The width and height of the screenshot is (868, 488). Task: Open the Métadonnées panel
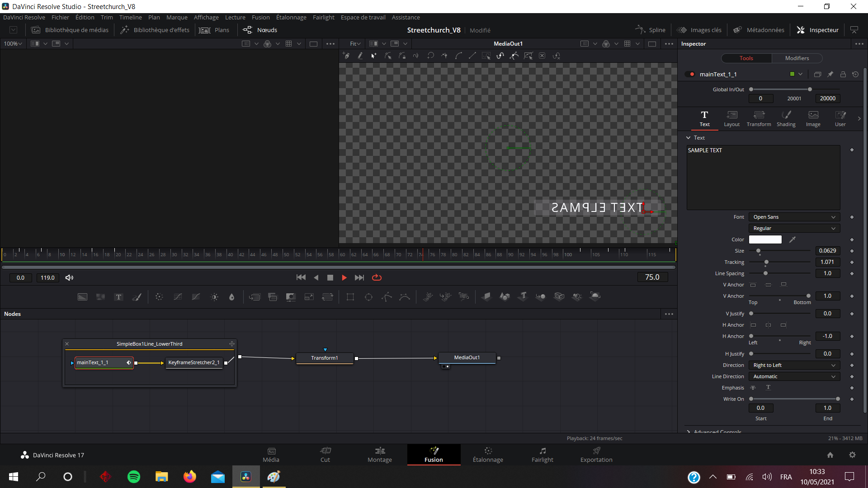(759, 30)
